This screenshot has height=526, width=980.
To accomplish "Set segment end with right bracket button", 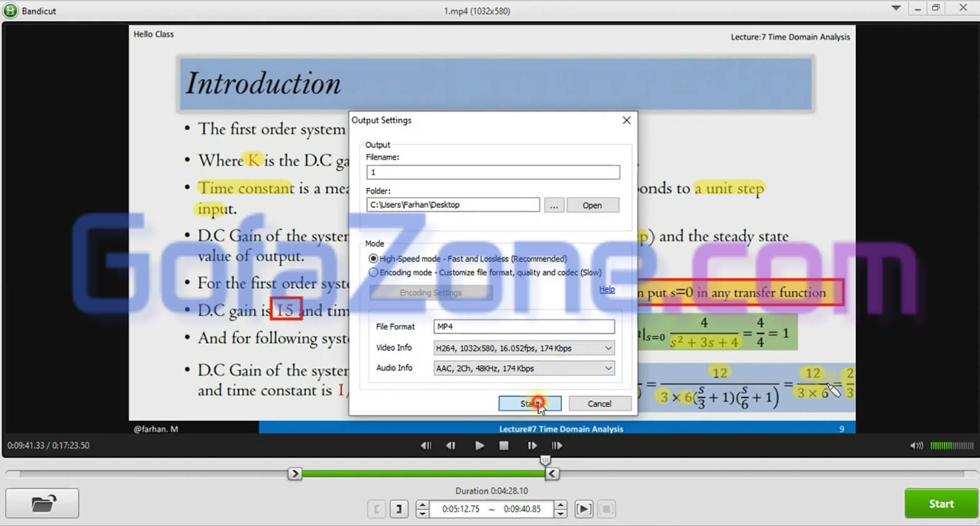I will pyautogui.click(x=399, y=509).
